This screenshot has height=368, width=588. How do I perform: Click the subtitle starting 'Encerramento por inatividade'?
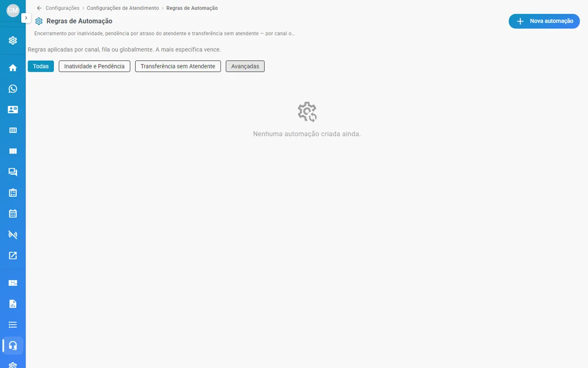click(165, 33)
